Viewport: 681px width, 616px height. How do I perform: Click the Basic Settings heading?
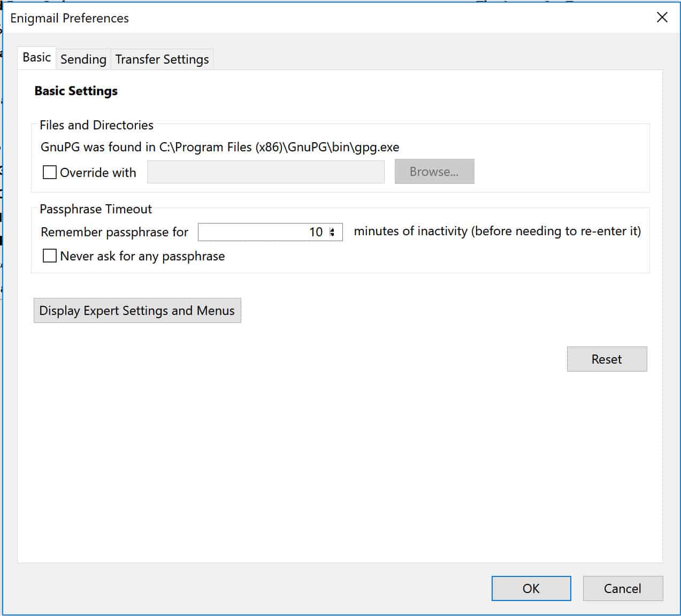coord(76,91)
